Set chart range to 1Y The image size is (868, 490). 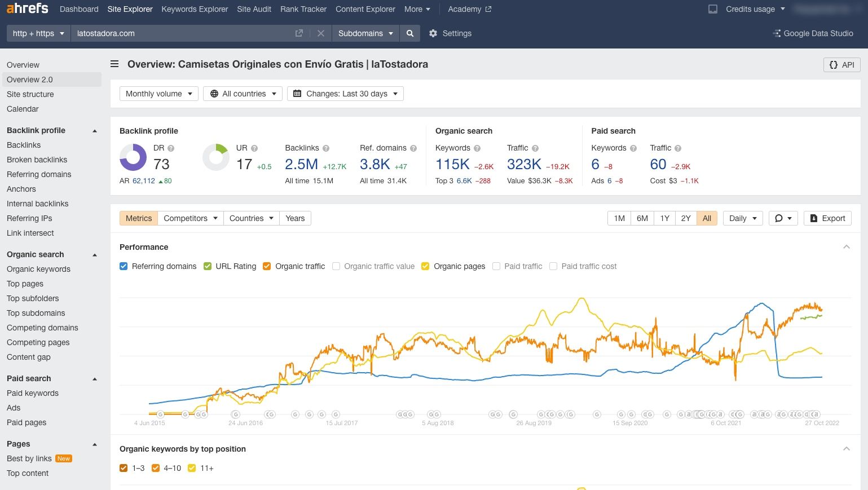click(665, 218)
